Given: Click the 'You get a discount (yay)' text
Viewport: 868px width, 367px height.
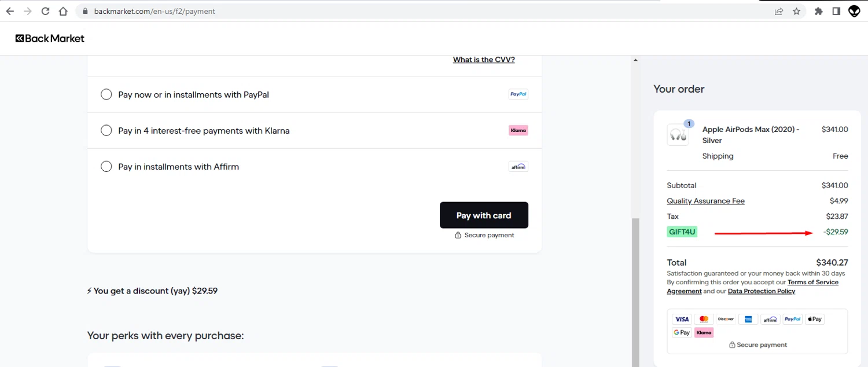Looking at the screenshot, I should 152,291.
